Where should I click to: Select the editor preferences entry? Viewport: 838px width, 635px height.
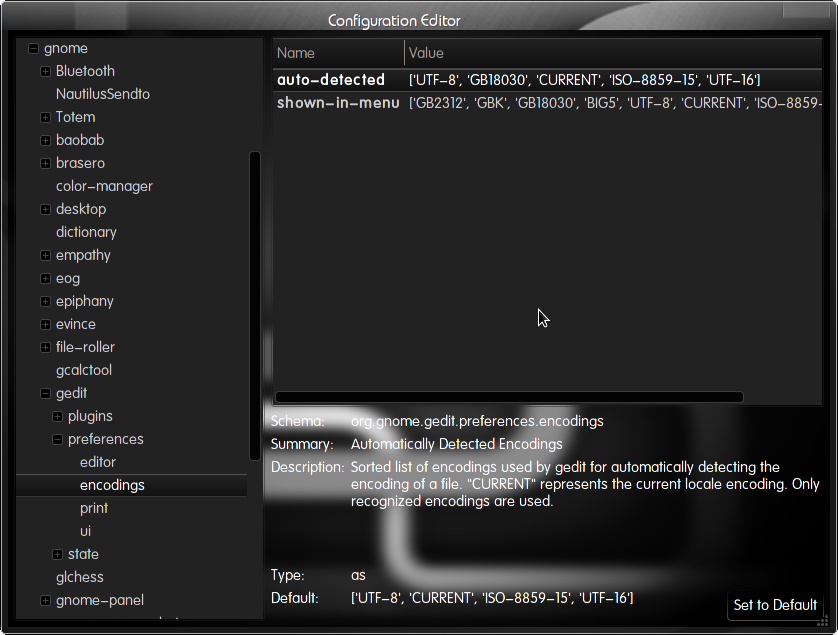(98, 462)
